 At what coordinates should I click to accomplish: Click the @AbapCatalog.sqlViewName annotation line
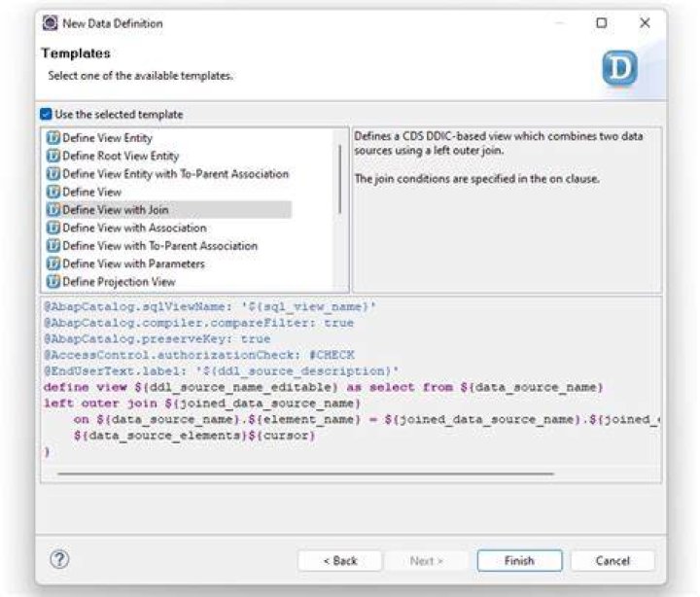click(x=210, y=306)
